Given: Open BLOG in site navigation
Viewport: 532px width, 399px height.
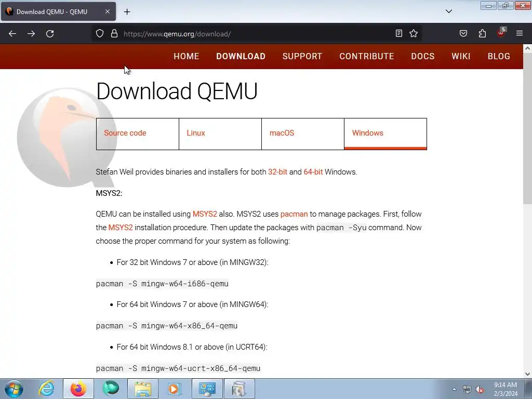Looking at the screenshot, I should [x=499, y=56].
